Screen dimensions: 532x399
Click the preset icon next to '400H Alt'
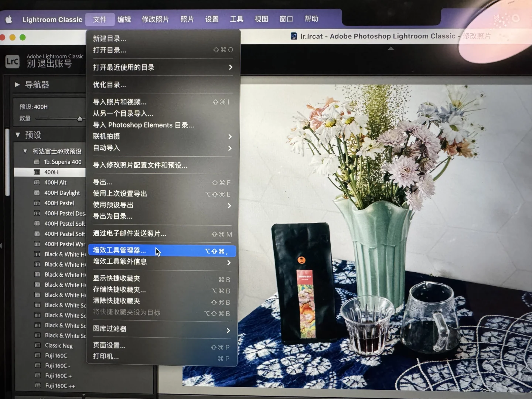(x=37, y=182)
